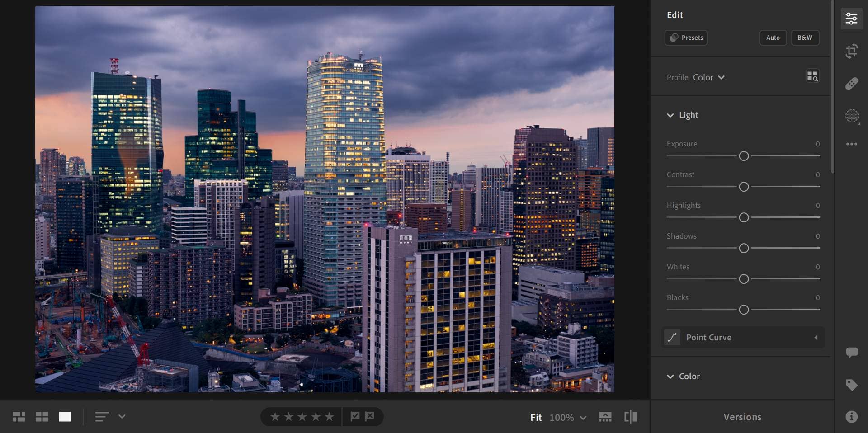
Task: Flag the photo as picked
Action: click(x=355, y=416)
